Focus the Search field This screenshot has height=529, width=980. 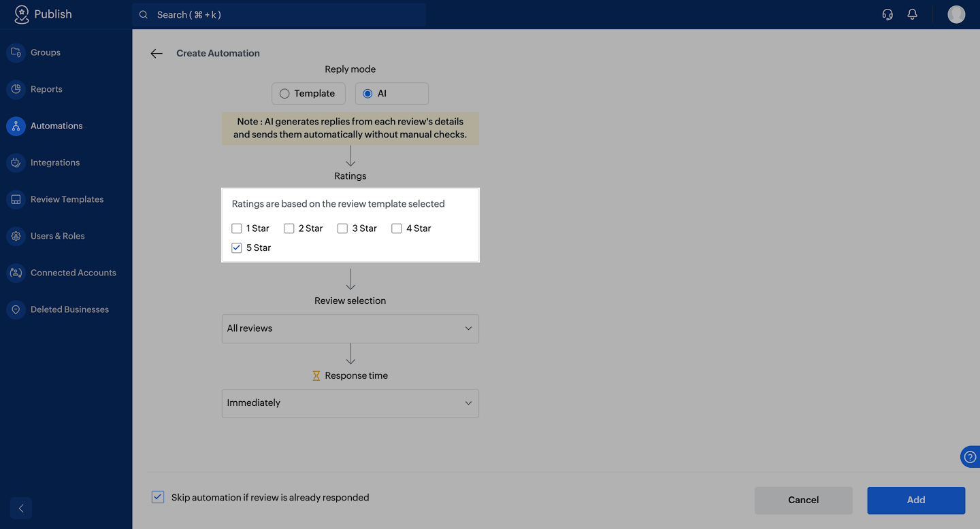click(x=279, y=14)
